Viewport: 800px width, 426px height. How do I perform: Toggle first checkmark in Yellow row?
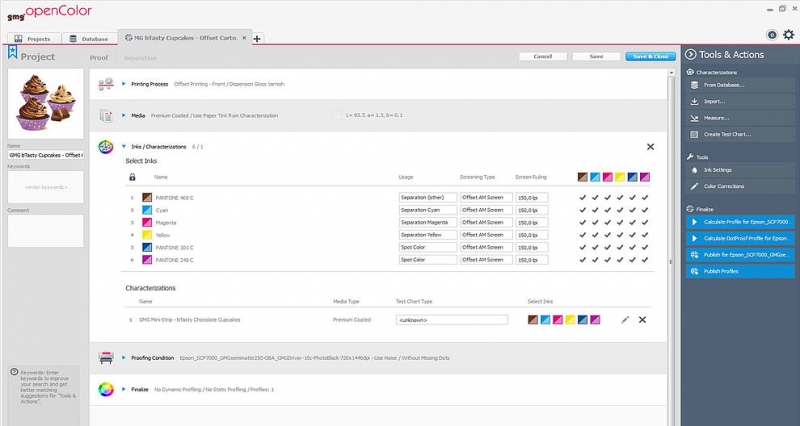click(583, 235)
